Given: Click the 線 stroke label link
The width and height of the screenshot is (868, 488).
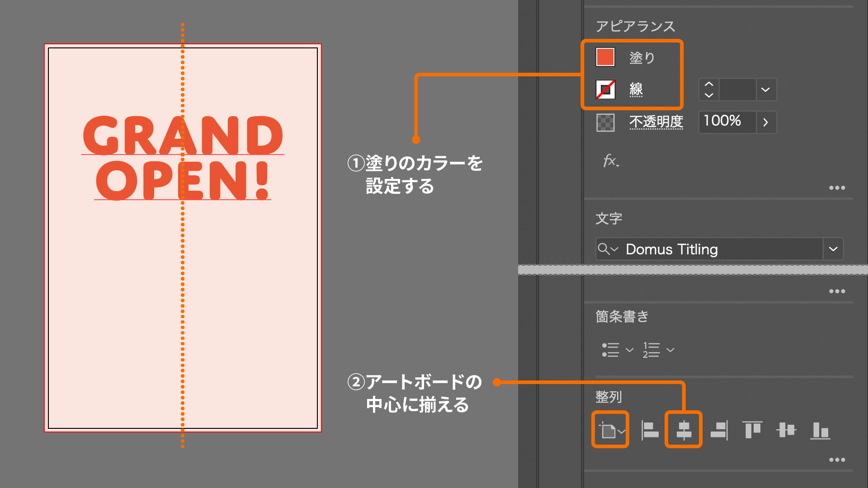Looking at the screenshot, I should click(x=636, y=89).
